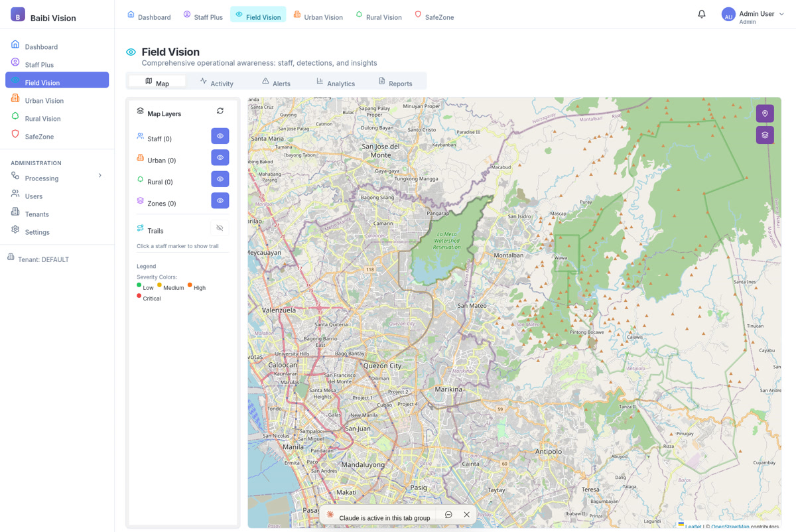This screenshot has width=796, height=532.
Task: Switch to the Analytics tab
Action: pyautogui.click(x=336, y=83)
